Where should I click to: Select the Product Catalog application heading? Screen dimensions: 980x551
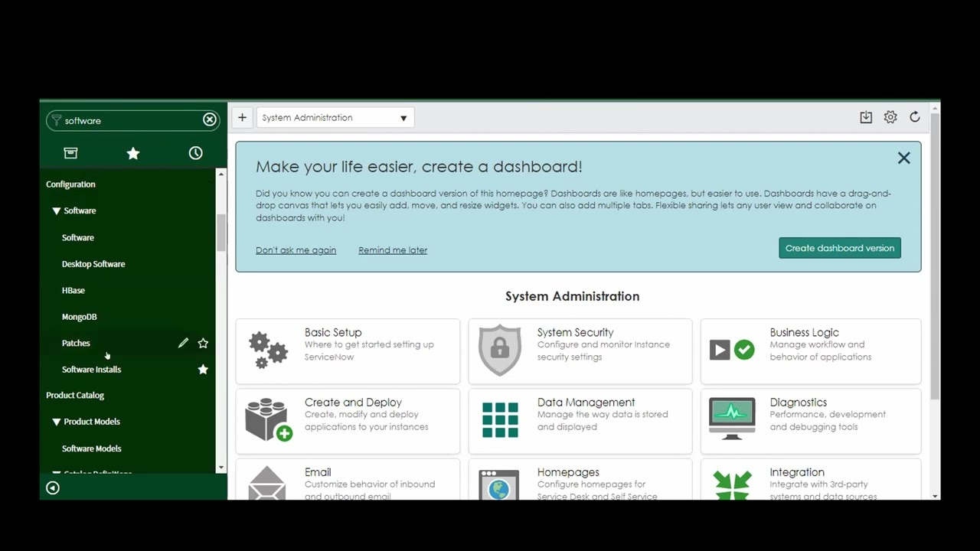(x=75, y=396)
